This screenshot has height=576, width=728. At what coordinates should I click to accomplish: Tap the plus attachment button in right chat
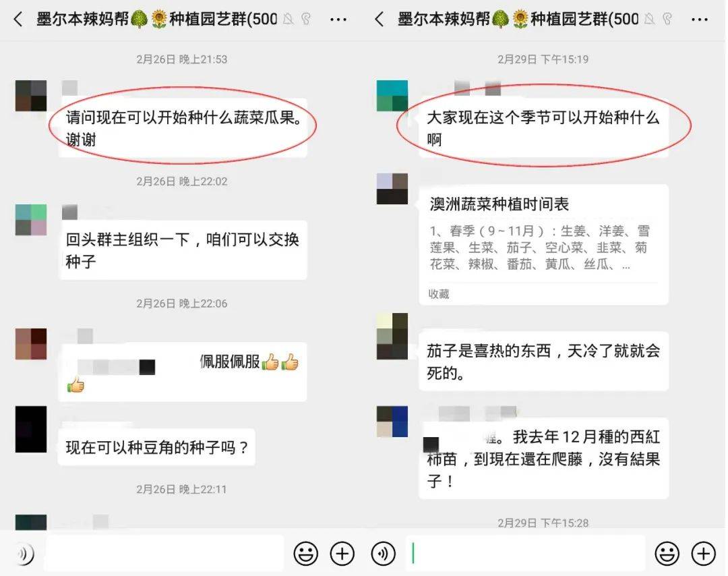[x=703, y=553]
